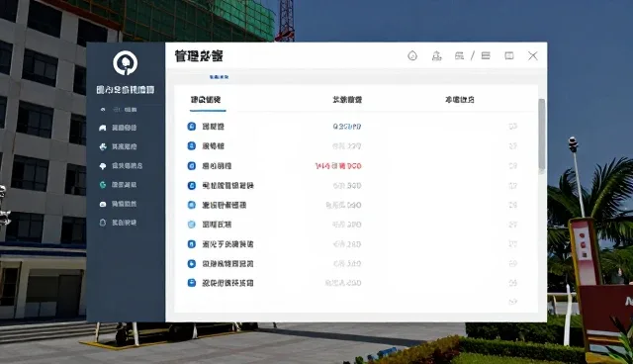Screen dimensions: 633x364
Task: Click the window restore icon in the title bar
Action: pyautogui.click(x=509, y=55)
